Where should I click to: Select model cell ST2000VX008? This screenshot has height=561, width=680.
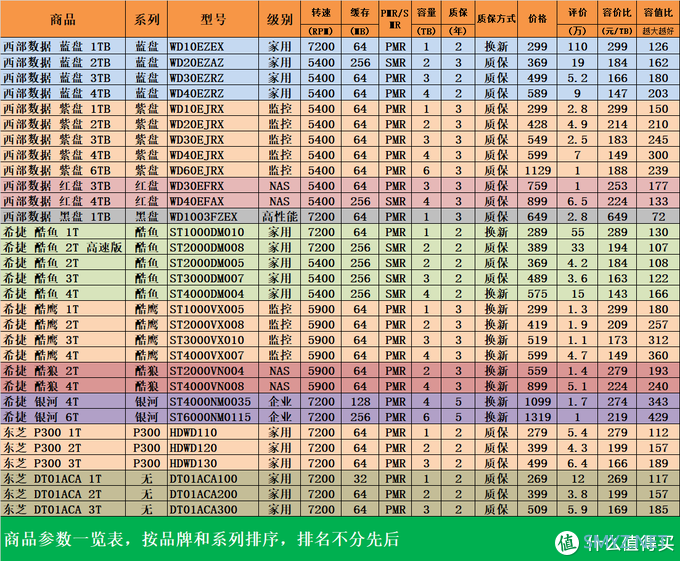pos(213,325)
